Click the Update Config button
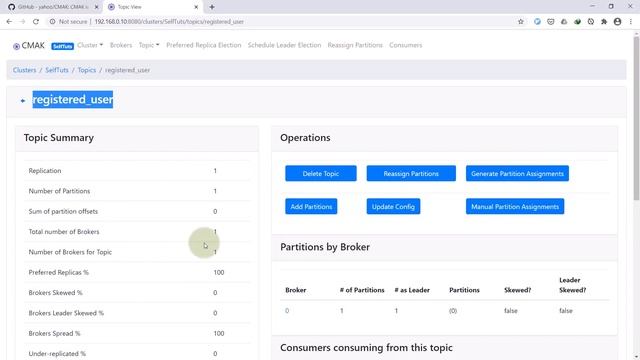Image resolution: width=640 pixels, height=360 pixels. pyautogui.click(x=393, y=207)
